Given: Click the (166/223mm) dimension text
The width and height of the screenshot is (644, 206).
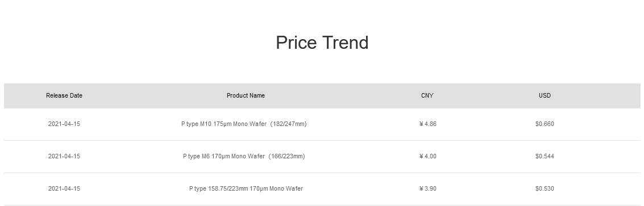Looking at the screenshot, I should pyautogui.click(x=286, y=157).
